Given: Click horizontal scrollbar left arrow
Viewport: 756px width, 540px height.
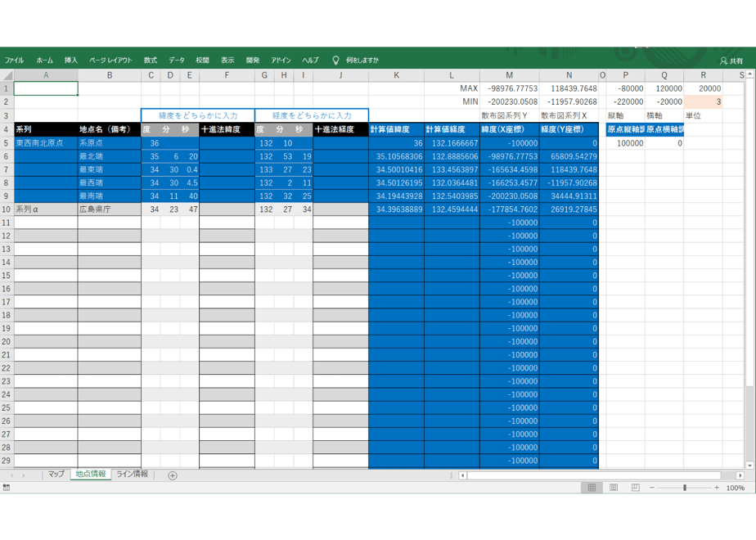Looking at the screenshot, I should [462, 475].
